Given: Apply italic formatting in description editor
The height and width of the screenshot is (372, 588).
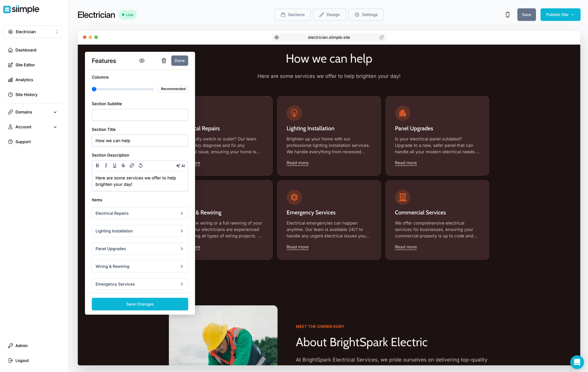Looking at the screenshot, I should [106, 166].
